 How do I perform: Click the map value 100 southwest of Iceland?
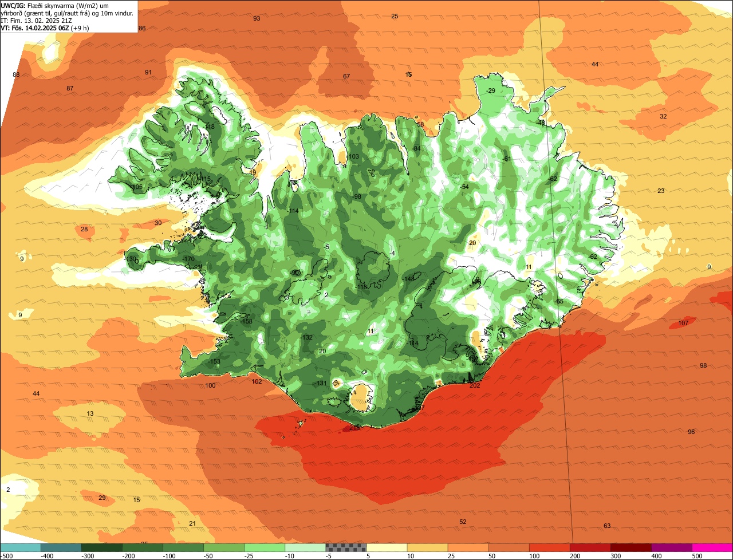[210, 385]
